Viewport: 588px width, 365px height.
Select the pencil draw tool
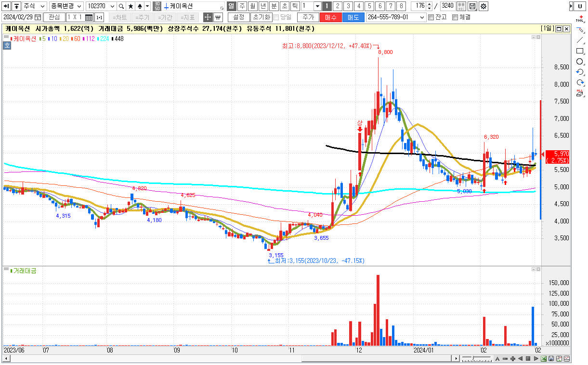(x=580, y=30)
